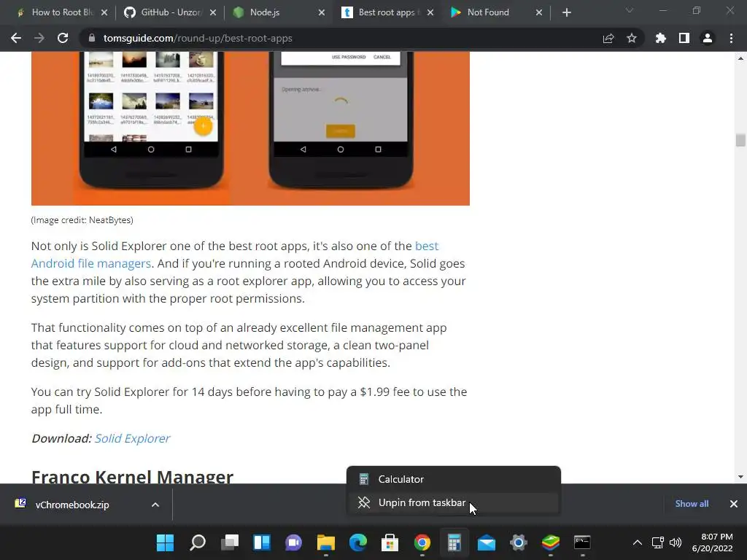Click the site lock icon in the address bar
Image resolution: width=747 pixels, height=560 pixels.
pos(92,38)
